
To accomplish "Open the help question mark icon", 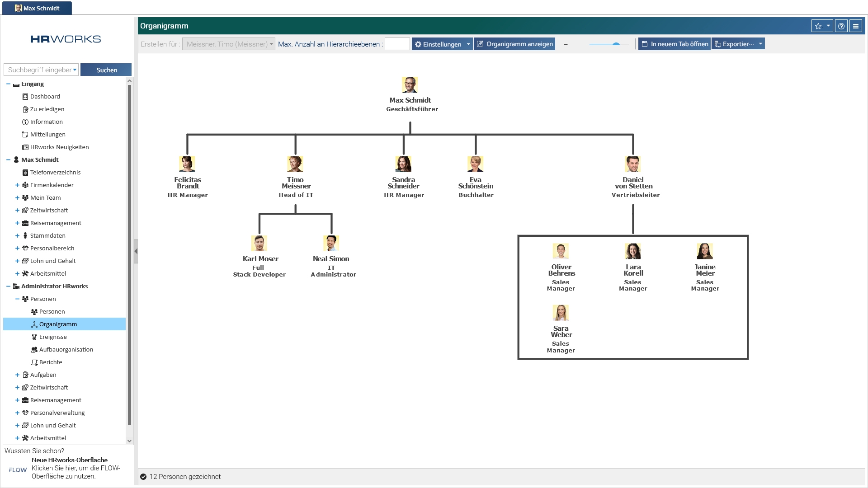I will click(x=841, y=26).
